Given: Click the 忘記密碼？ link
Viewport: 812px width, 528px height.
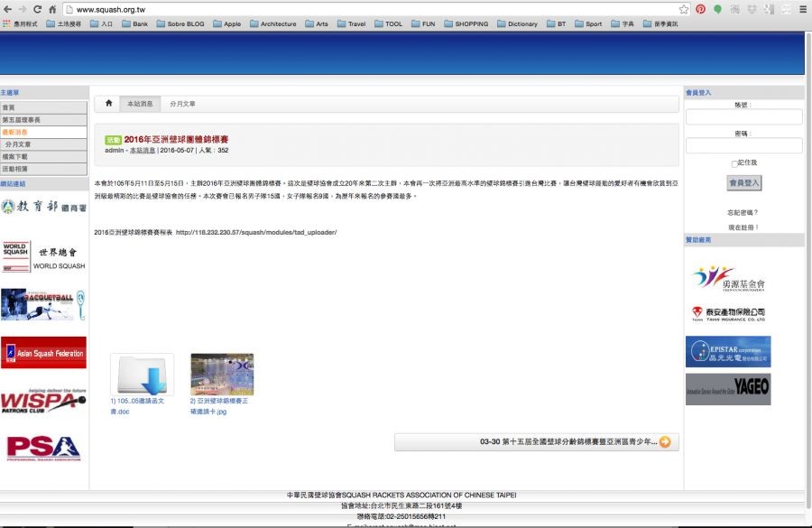Looking at the screenshot, I should click(743, 212).
